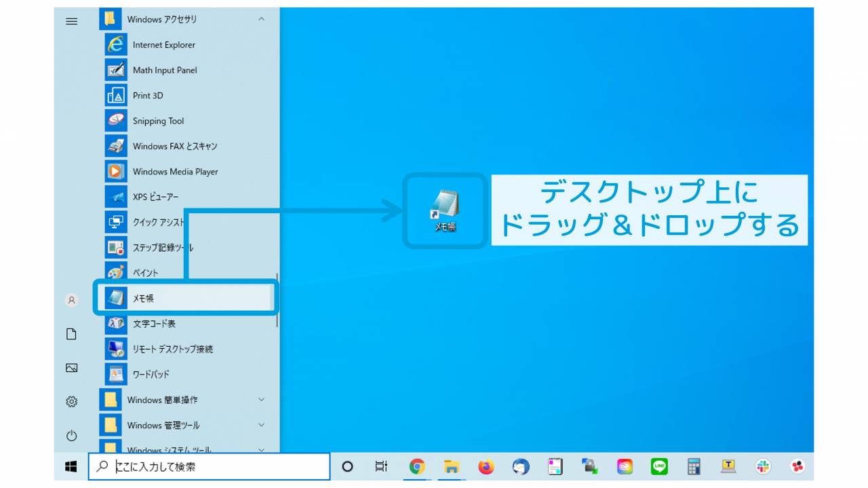Open the red dots app on taskbar

pos(797,466)
